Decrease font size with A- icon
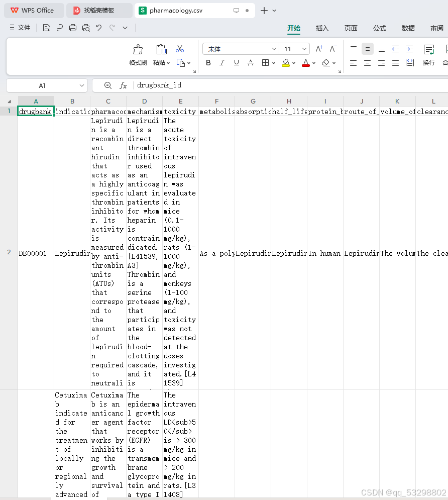Viewport: 448px width, 500px height. (333, 49)
